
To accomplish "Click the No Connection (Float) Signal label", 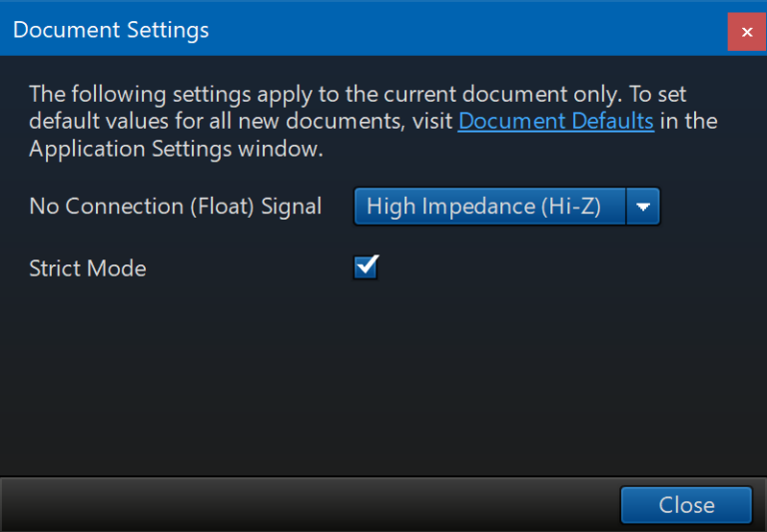I will coord(175,207).
